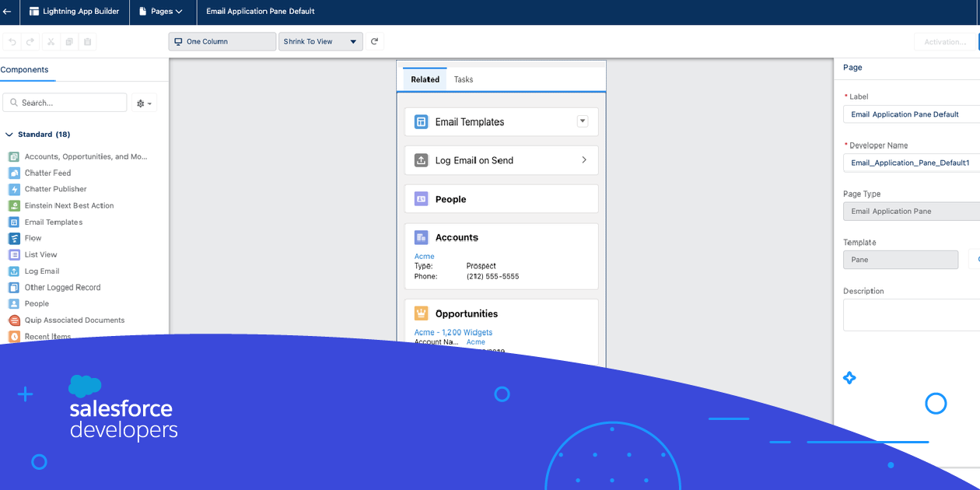
Task: Click the phone number (212) 555-5555
Action: (492, 276)
